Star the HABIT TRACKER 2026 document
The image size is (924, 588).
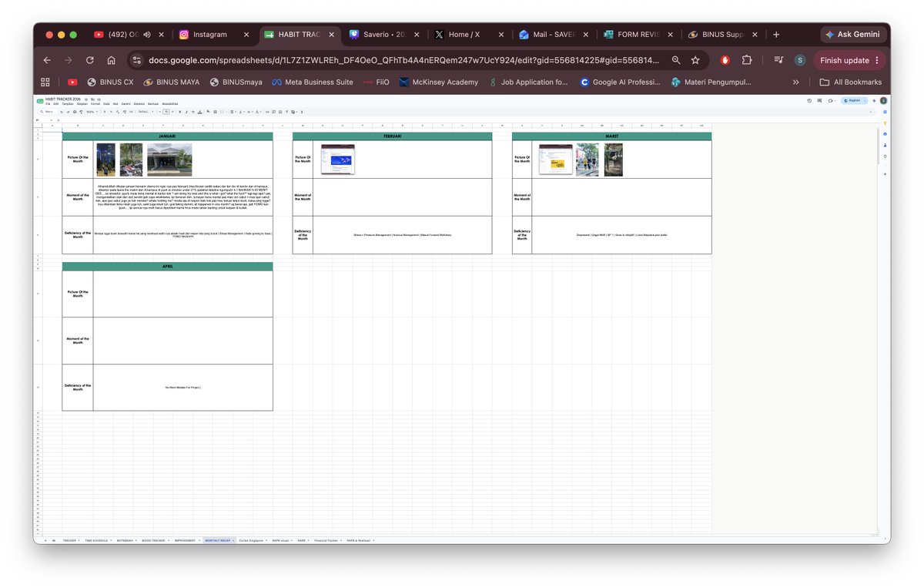tap(85, 99)
